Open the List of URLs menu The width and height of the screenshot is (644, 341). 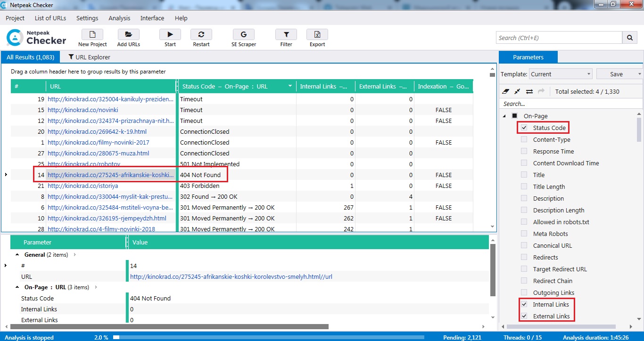click(50, 18)
